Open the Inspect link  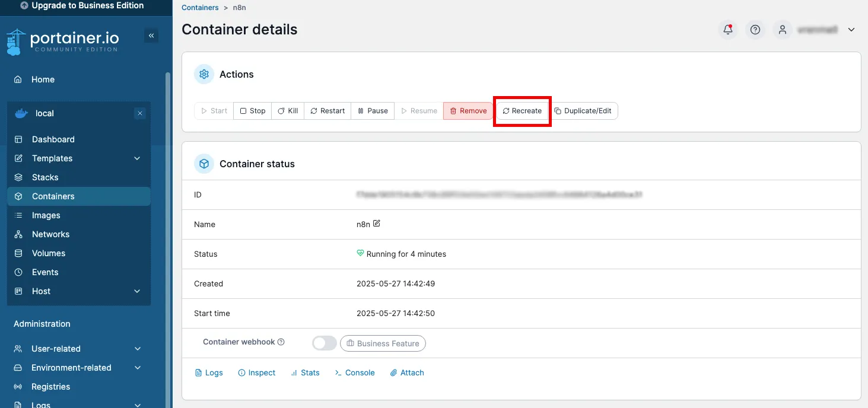(x=257, y=373)
